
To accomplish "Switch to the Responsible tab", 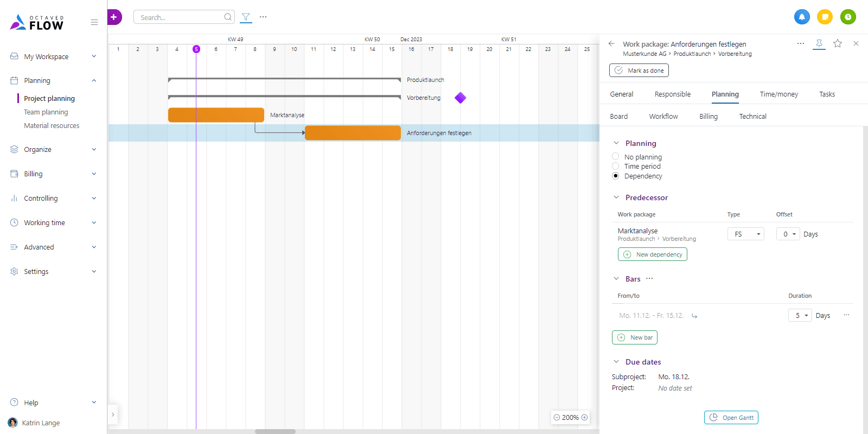I will click(x=672, y=94).
